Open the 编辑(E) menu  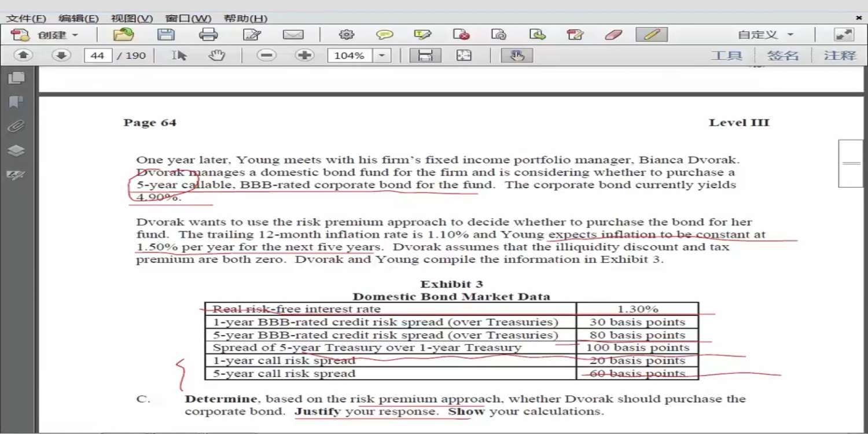(79, 19)
